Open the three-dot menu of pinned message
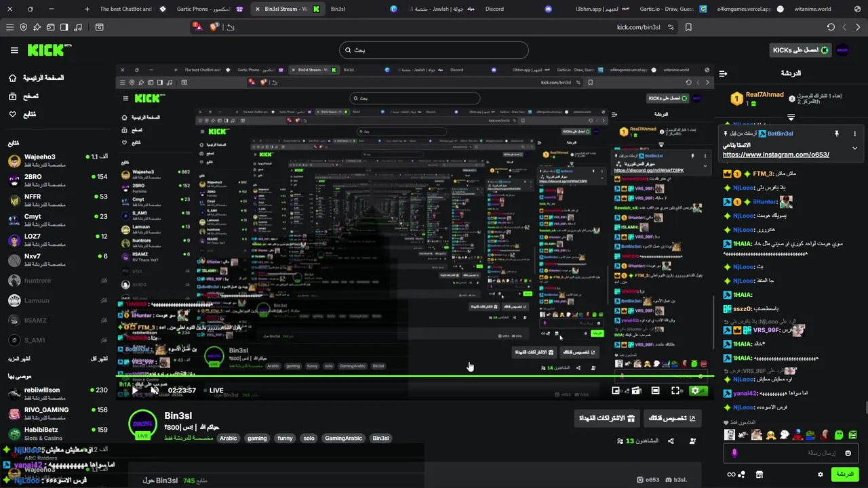Image resolution: width=868 pixels, height=488 pixels. (854, 134)
